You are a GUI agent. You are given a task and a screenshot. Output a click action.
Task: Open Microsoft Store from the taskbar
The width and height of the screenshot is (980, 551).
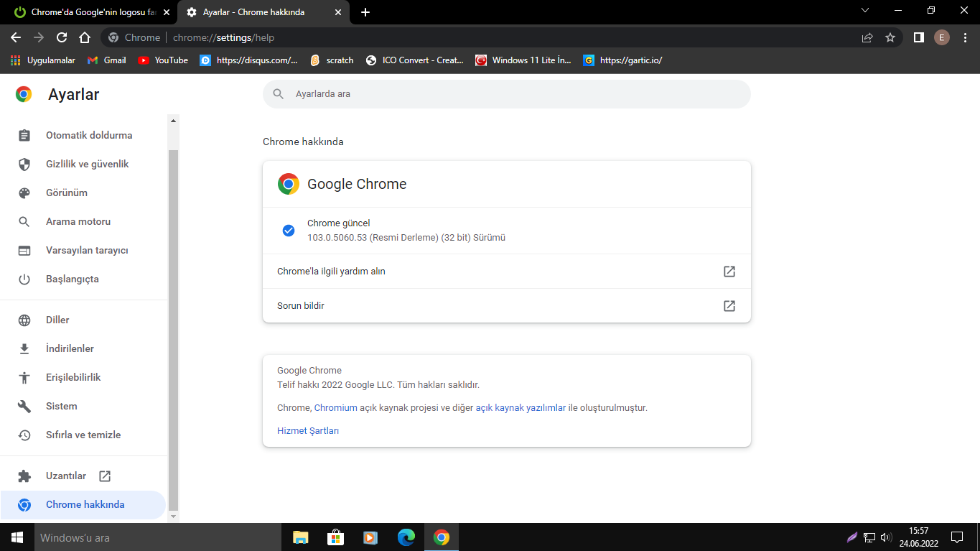click(335, 537)
